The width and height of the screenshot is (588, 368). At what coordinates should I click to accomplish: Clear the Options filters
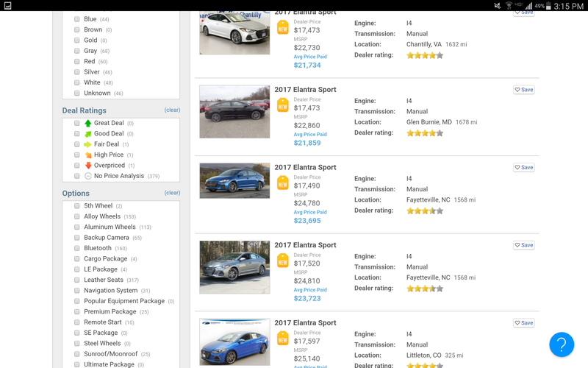[172, 193]
